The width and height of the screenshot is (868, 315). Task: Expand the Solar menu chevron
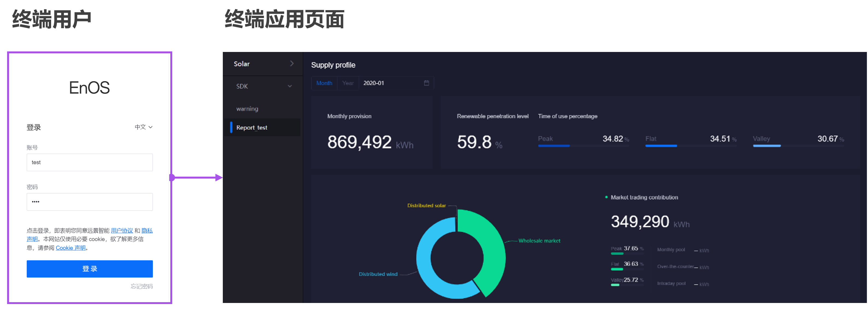[292, 63]
